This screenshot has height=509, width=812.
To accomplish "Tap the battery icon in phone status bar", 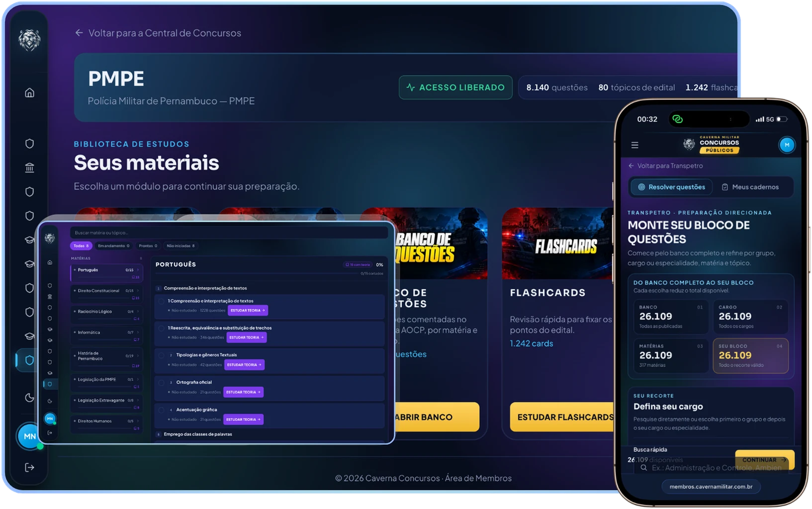I will 782,119.
